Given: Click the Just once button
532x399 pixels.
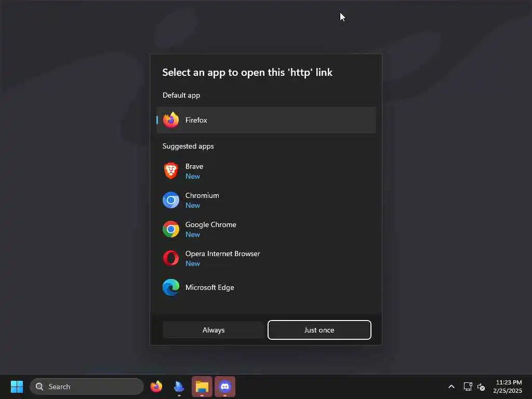Looking at the screenshot, I should point(320,330).
